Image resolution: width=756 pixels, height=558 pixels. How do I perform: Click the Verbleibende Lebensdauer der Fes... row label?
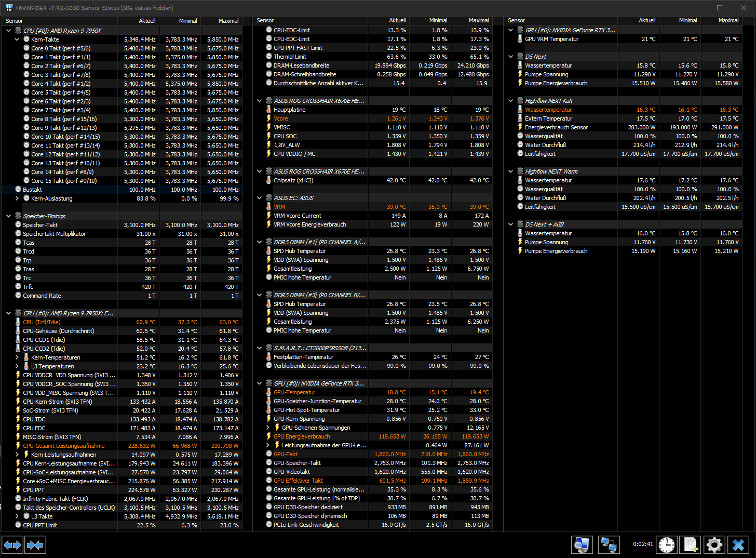click(x=320, y=366)
